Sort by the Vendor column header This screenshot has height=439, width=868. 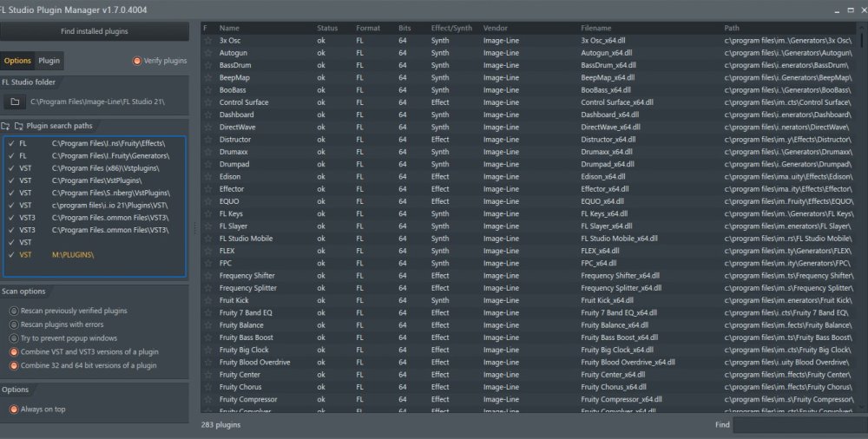click(495, 29)
